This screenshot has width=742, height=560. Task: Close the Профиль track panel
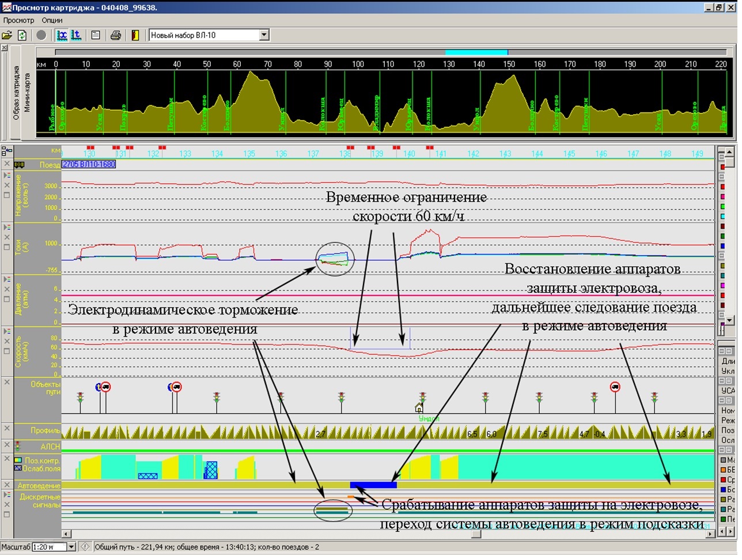pos(7,429)
